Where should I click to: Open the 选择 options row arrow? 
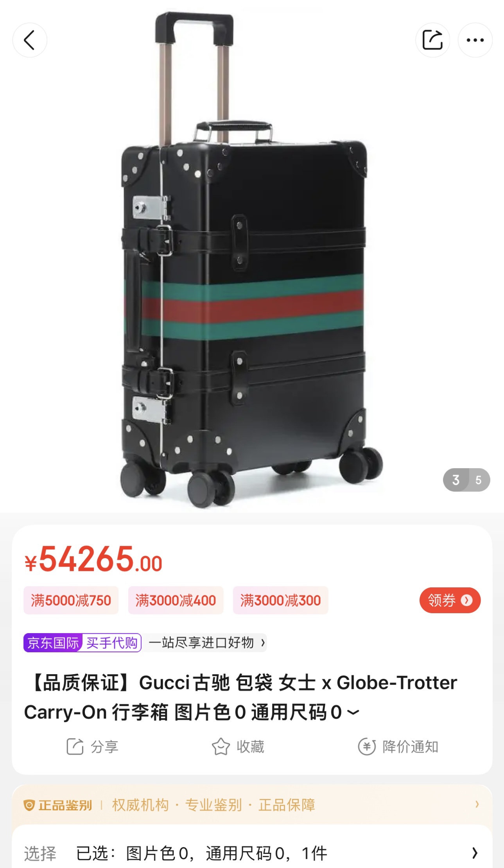point(475,853)
